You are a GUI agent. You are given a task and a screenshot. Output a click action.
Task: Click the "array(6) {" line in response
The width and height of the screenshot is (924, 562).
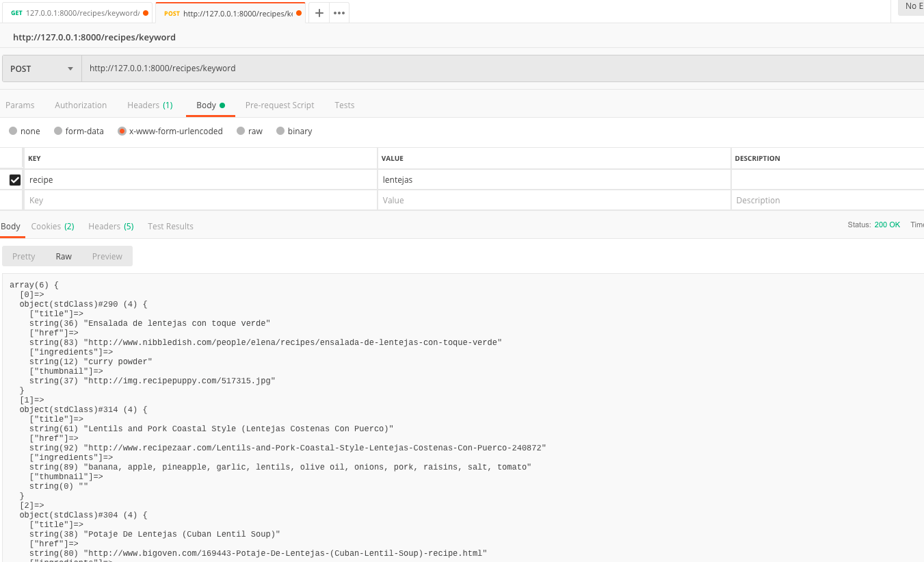[34, 285]
